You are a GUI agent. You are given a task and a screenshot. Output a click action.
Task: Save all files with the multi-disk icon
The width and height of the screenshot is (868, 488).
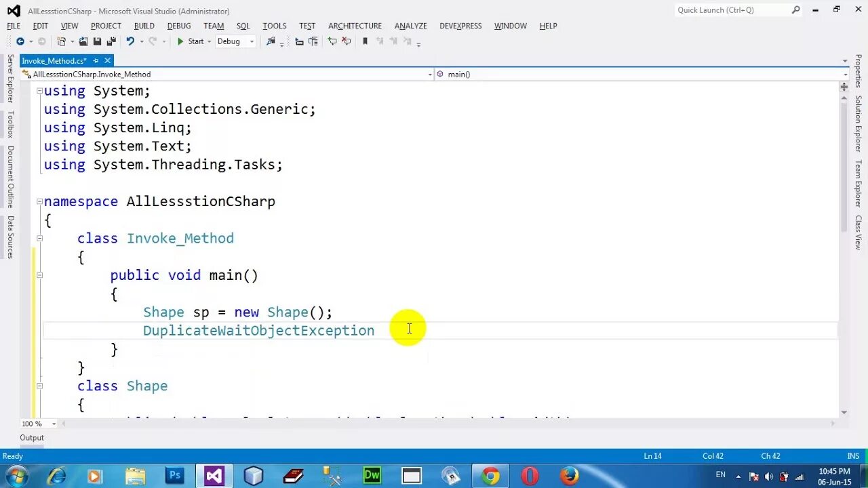pos(111,41)
